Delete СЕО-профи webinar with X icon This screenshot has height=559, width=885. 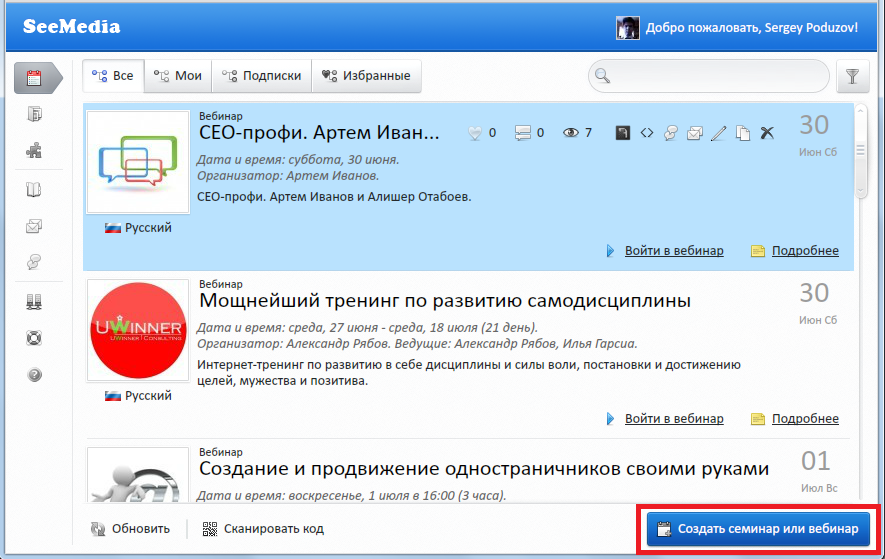[x=767, y=133]
